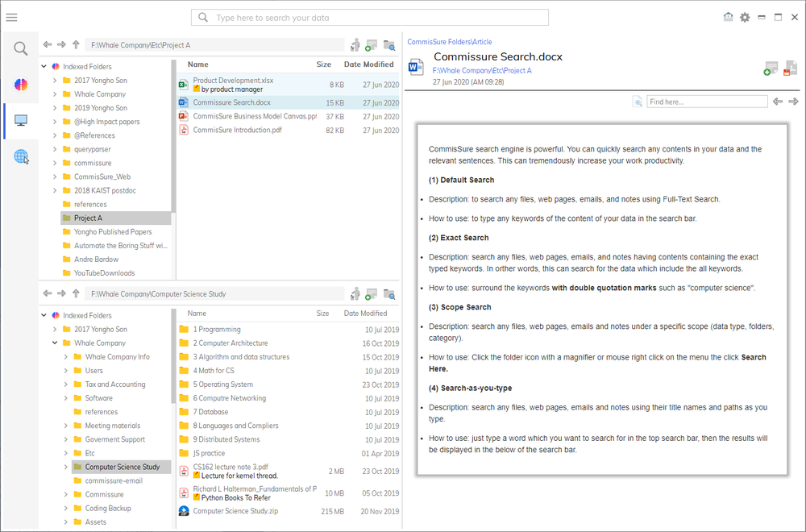
Task: Select the magnifier Search view in sidebar
Action: (21, 49)
